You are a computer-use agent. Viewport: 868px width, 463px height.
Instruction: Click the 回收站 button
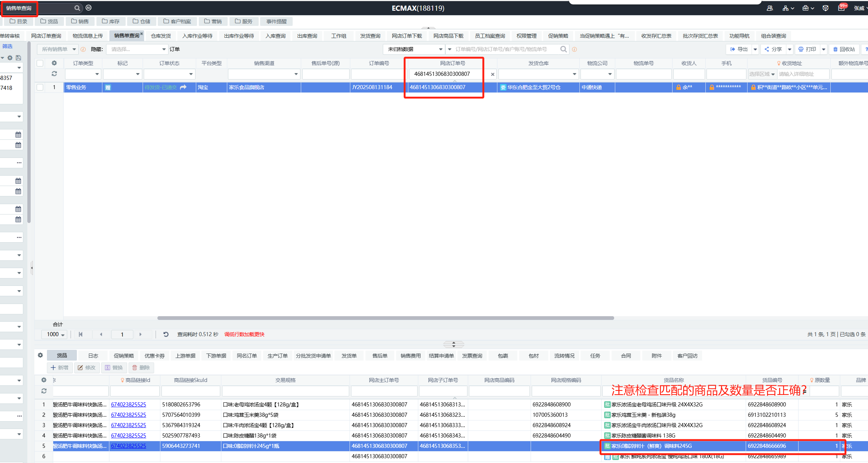(844, 49)
